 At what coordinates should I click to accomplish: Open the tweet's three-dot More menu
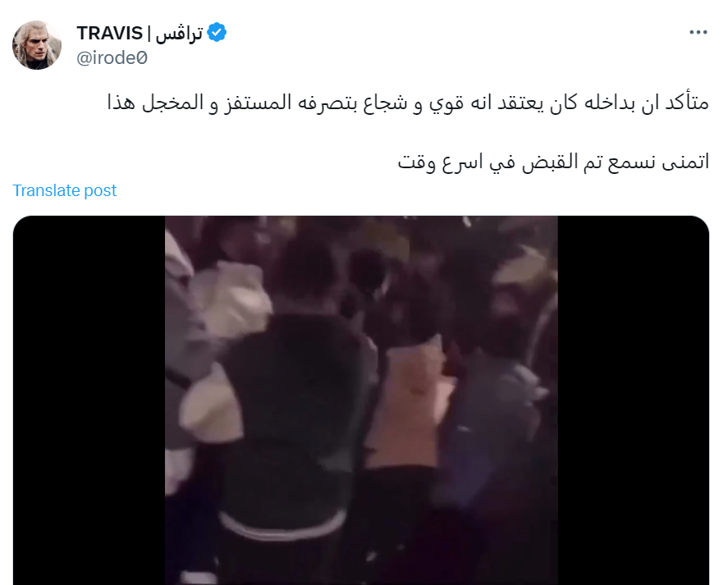click(698, 32)
